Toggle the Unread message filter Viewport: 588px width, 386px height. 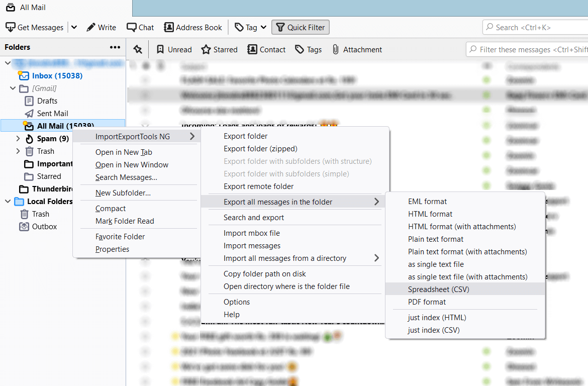(x=173, y=49)
